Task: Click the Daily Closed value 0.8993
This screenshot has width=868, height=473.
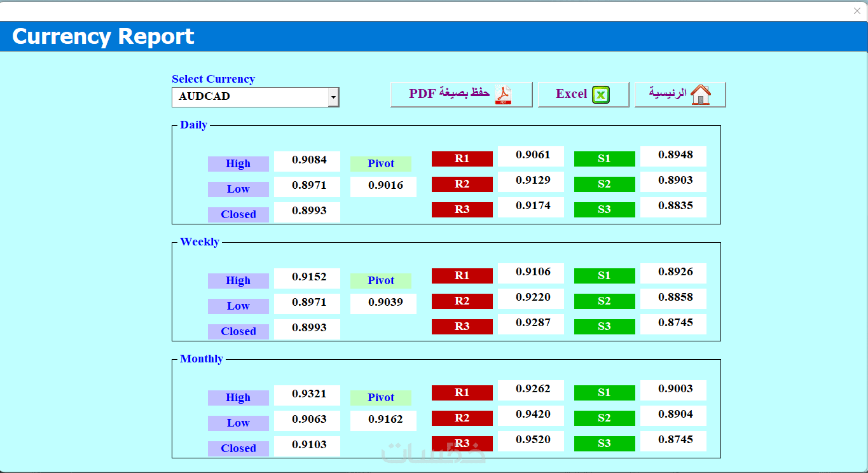Action: tap(307, 212)
